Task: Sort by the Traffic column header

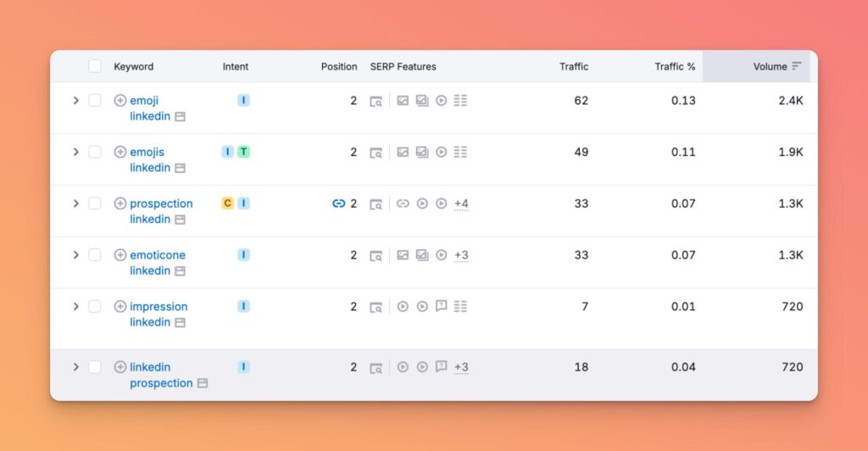Action: [574, 66]
